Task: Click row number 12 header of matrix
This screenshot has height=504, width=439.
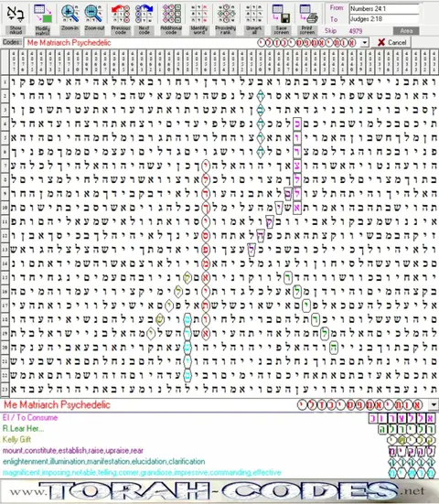Action: [x=5, y=236]
